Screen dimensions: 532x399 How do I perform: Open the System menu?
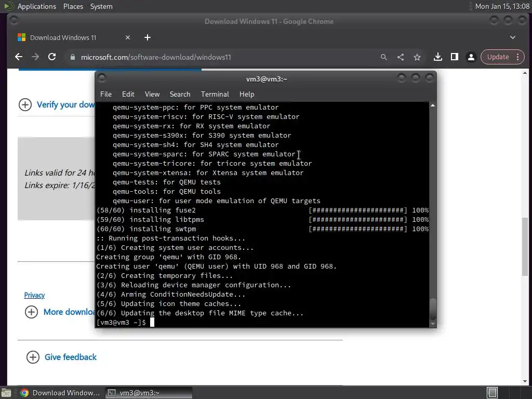point(101,6)
